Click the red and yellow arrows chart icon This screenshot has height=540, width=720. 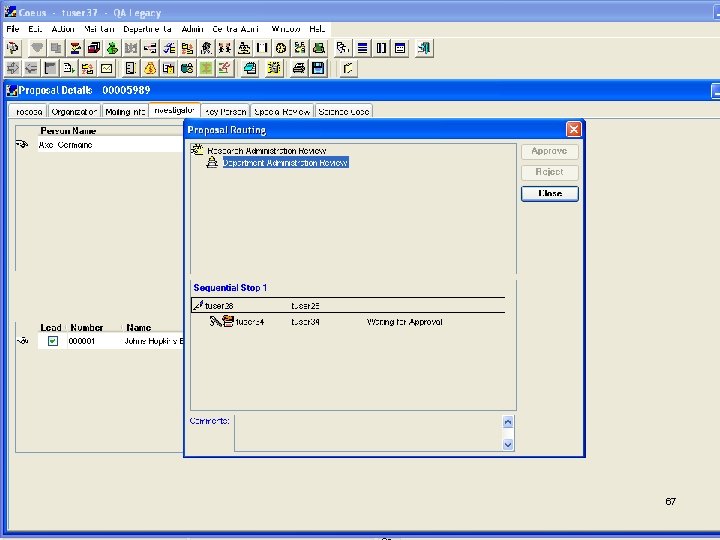pyautogui.click(x=88, y=68)
